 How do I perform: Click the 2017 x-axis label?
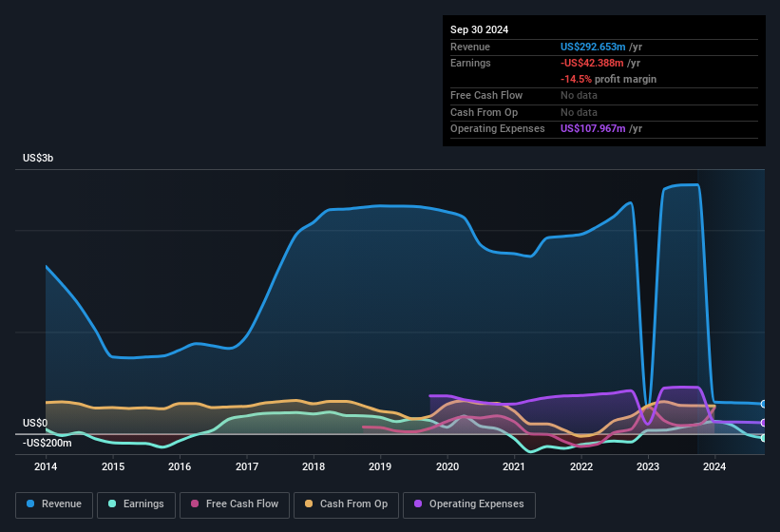coord(247,466)
